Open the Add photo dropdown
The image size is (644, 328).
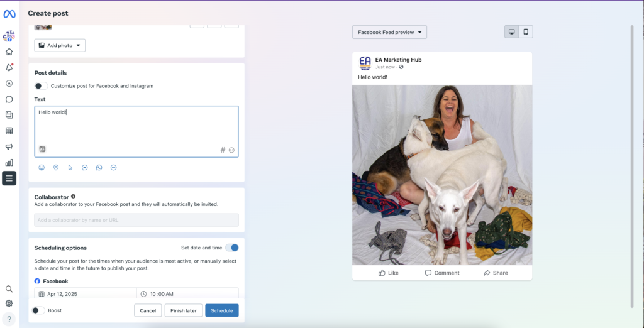(60, 46)
